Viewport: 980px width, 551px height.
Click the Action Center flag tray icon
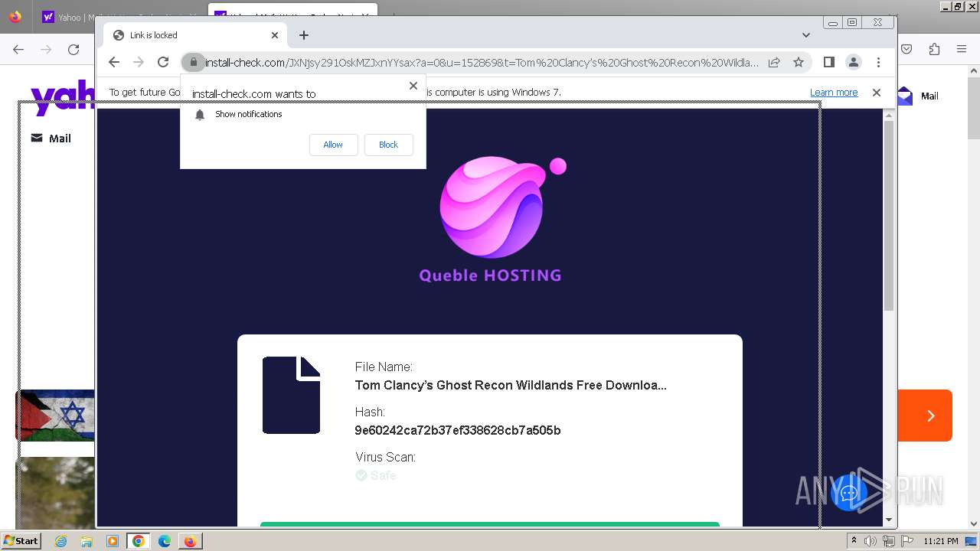907,541
